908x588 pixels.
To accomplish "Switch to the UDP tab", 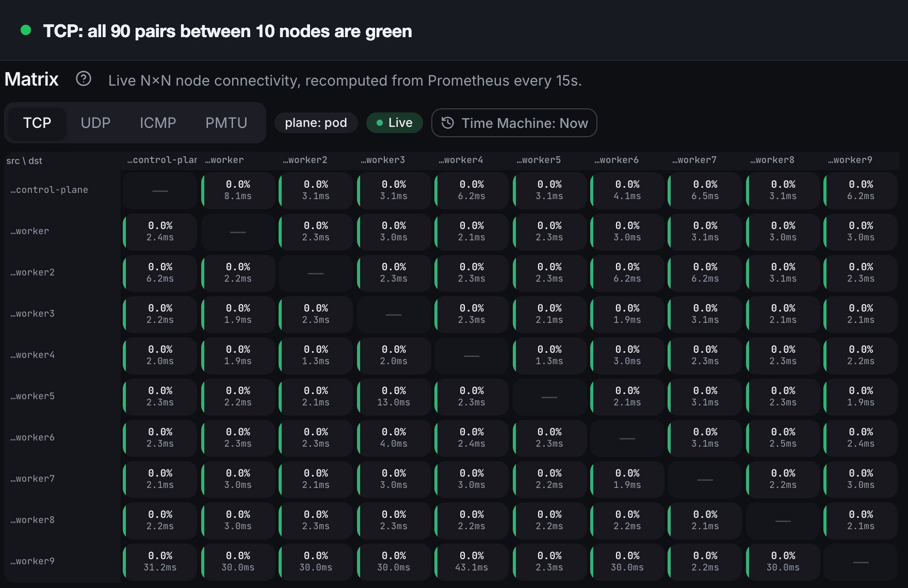I will coord(95,123).
